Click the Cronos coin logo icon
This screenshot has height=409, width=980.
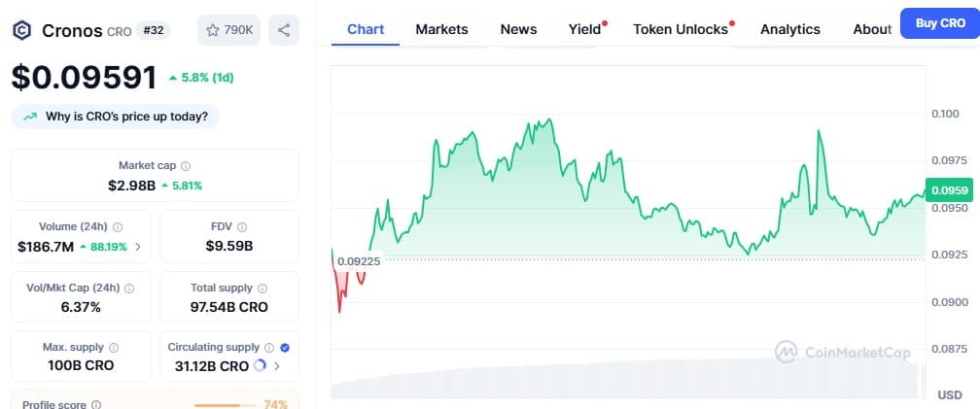click(21, 30)
